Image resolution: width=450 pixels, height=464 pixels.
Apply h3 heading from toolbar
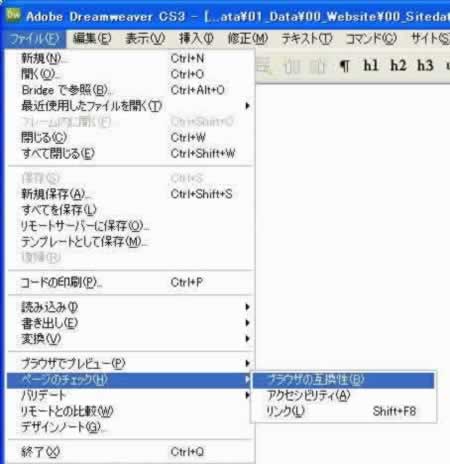coord(425,65)
